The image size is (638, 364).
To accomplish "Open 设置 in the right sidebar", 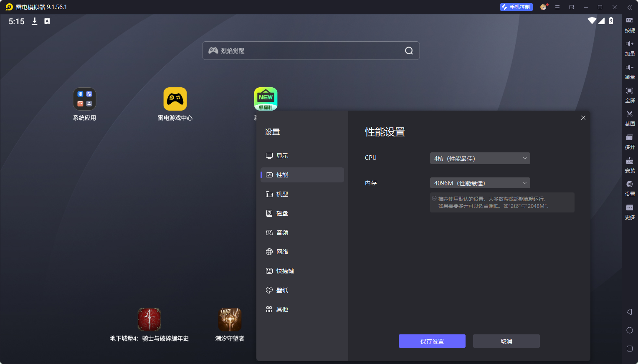I will pos(630,188).
